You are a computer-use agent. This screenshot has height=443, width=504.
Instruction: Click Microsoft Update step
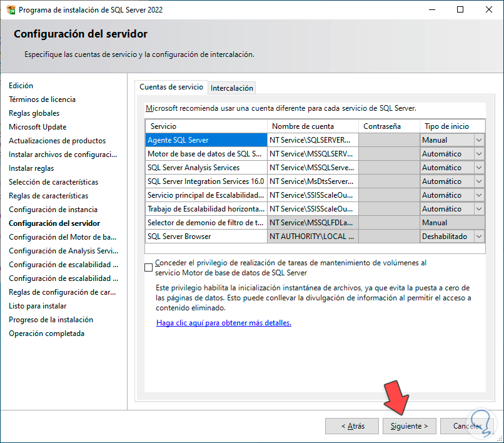click(x=38, y=127)
